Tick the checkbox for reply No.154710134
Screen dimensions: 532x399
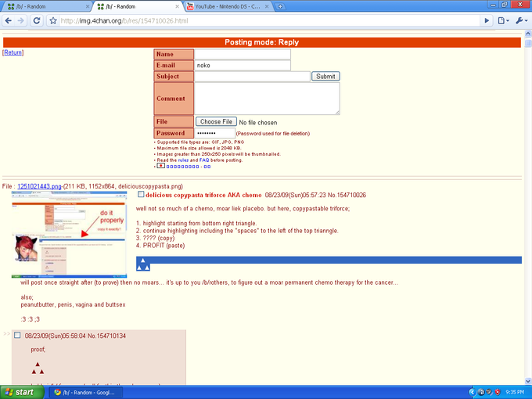click(x=17, y=335)
